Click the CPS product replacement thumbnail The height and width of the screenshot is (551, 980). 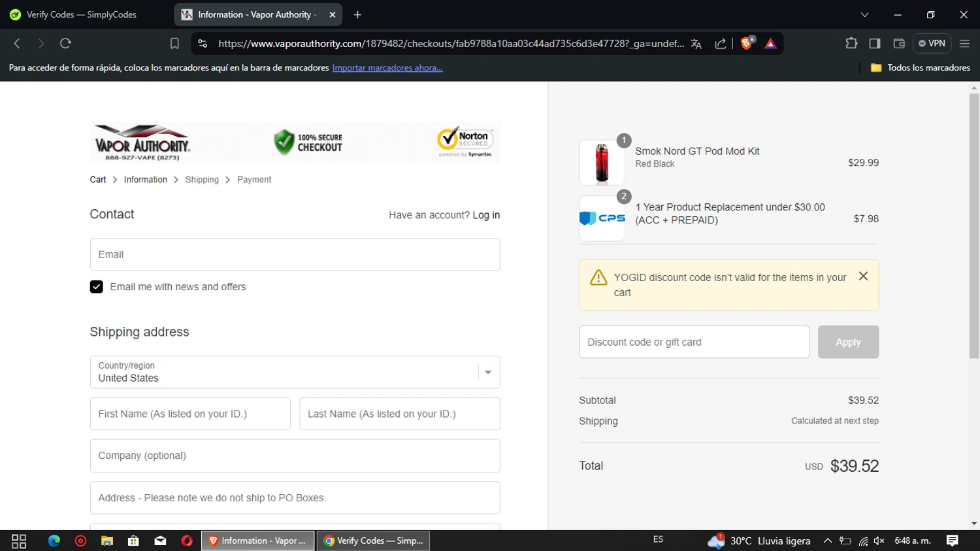tap(602, 218)
